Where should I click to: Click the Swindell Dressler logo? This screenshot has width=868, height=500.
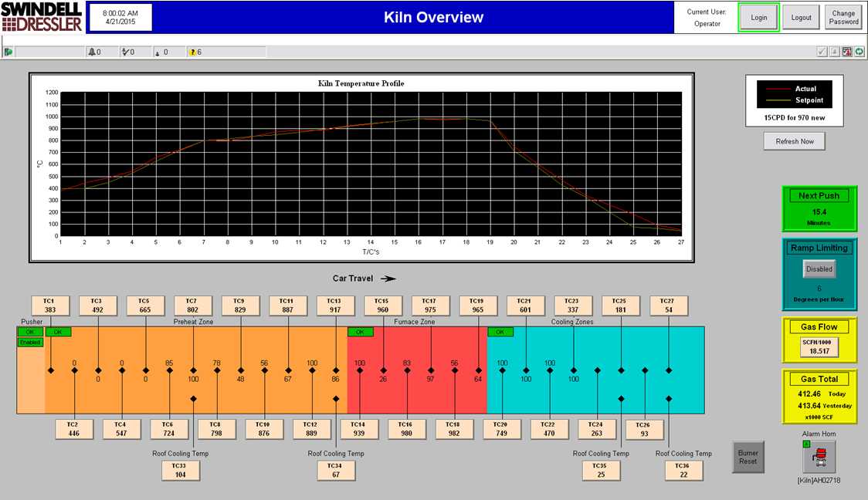[42, 17]
